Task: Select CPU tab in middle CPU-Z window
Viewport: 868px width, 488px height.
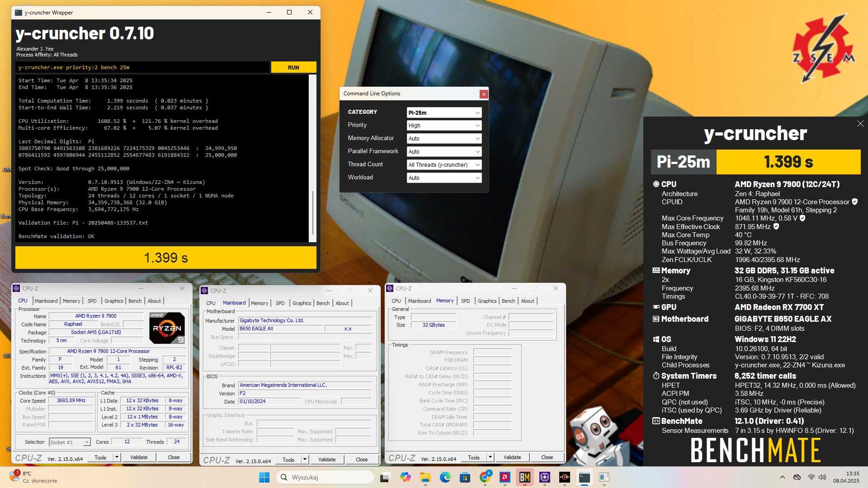Action: pos(211,303)
